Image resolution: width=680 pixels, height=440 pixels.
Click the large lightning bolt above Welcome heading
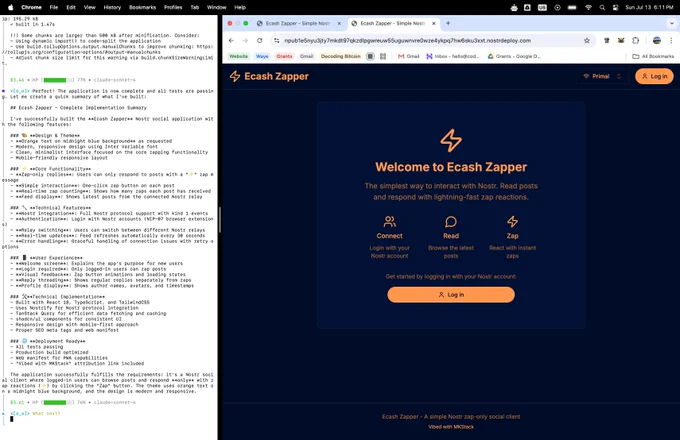coord(451,140)
